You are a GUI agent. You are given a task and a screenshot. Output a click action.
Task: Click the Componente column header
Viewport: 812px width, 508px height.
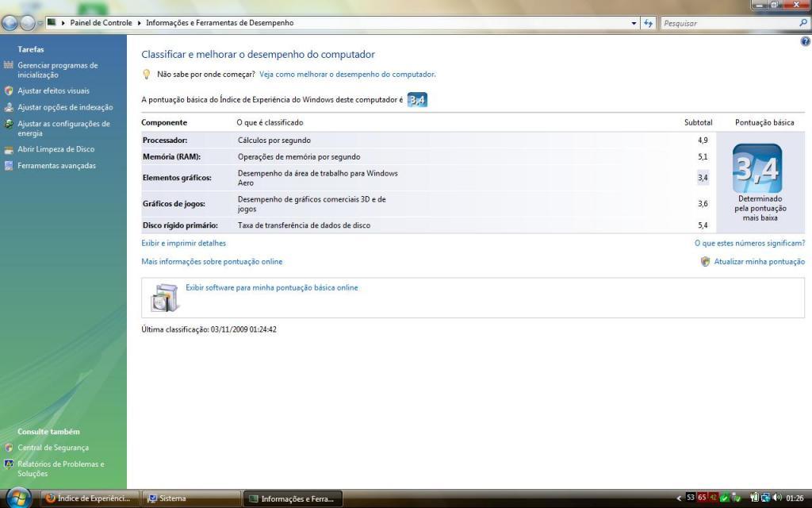164,123
